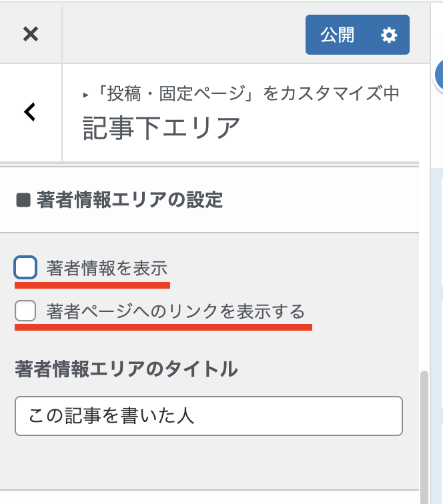Click the square icon beside 著者情報エリアの設定
The height and width of the screenshot is (504, 443).
tap(23, 200)
